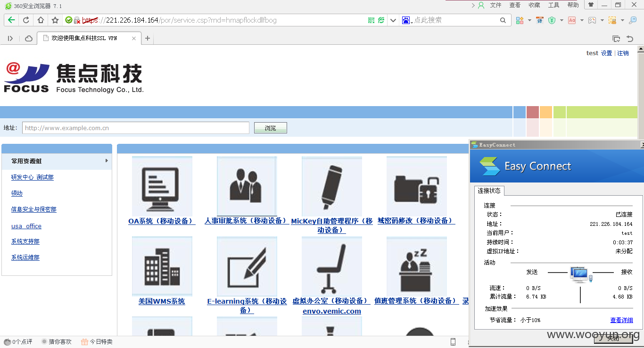644x348 pixels.
Task: Open the screenshot scissors toolbar icon
Action: pos(612,20)
